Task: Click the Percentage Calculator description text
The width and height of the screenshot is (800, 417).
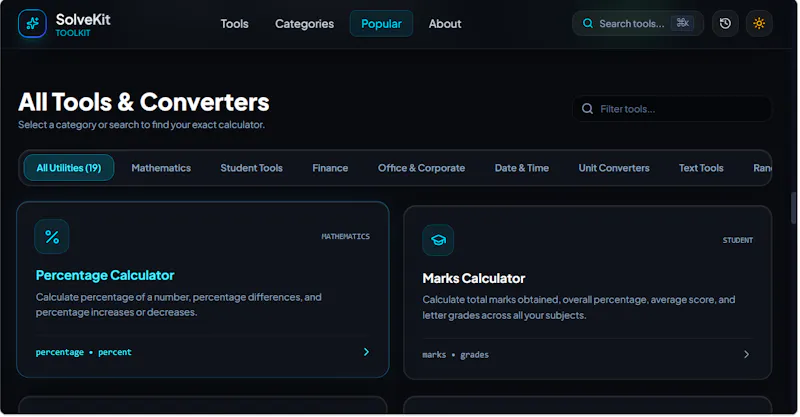Action: (x=179, y=305)
